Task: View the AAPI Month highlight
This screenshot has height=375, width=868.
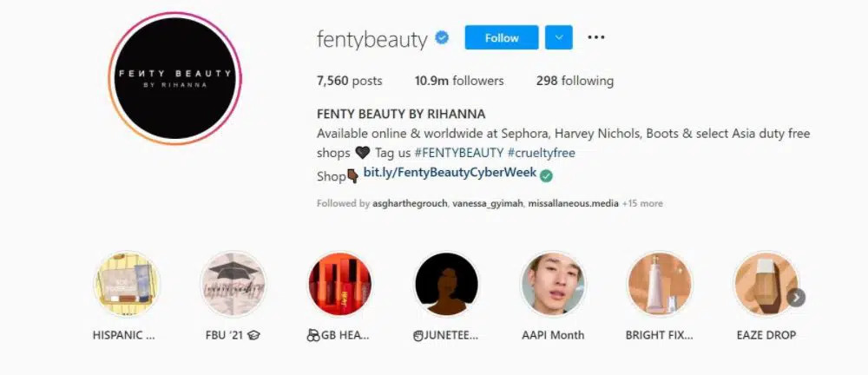Action: click(x=553, y=285)
